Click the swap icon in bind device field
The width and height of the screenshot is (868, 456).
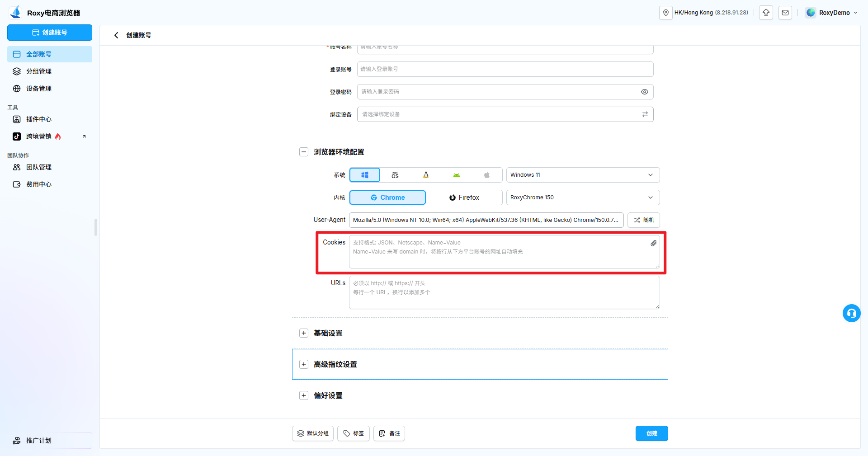click(x=645, y=114)
